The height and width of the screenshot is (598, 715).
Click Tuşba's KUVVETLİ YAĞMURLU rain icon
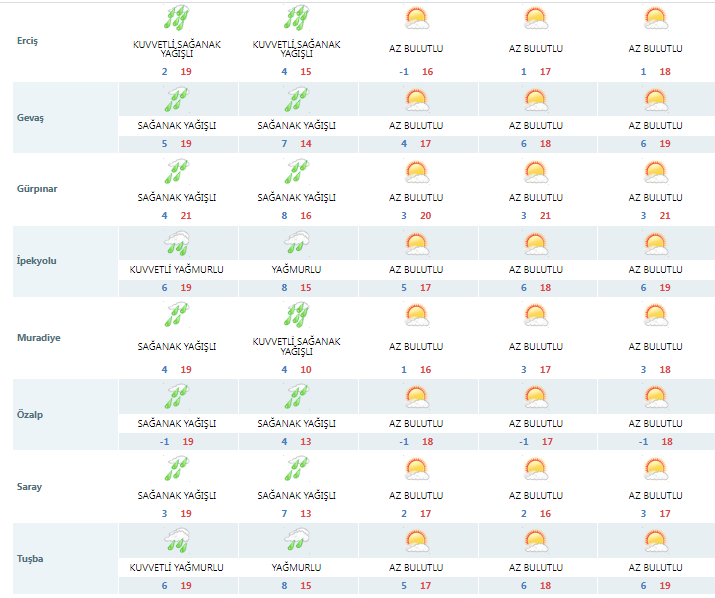point(178,540)
